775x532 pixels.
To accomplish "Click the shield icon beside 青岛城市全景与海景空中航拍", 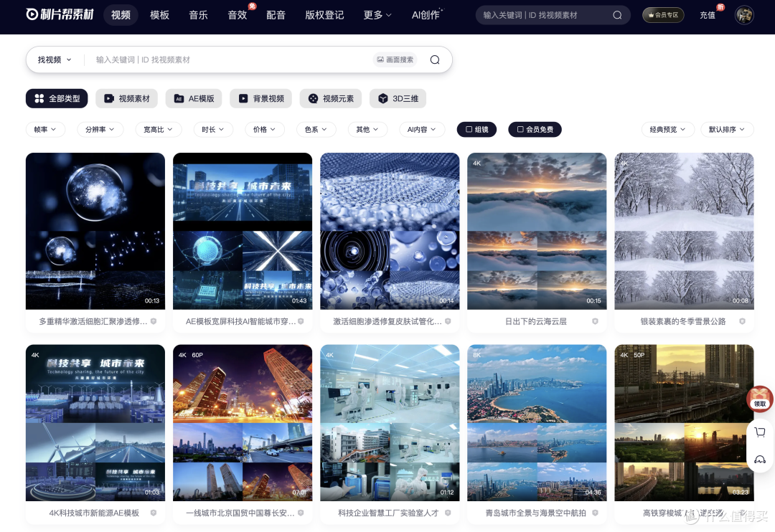I will [x=595, y=513].
